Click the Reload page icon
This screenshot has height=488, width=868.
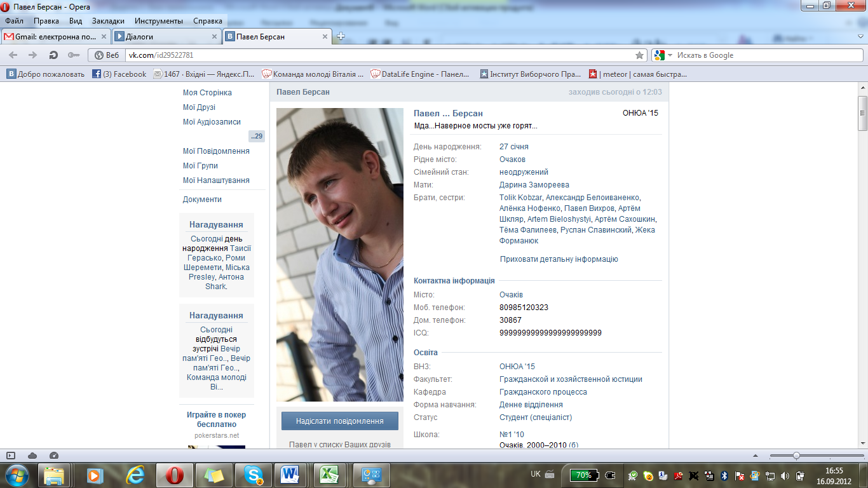click(x=53, y=55)
